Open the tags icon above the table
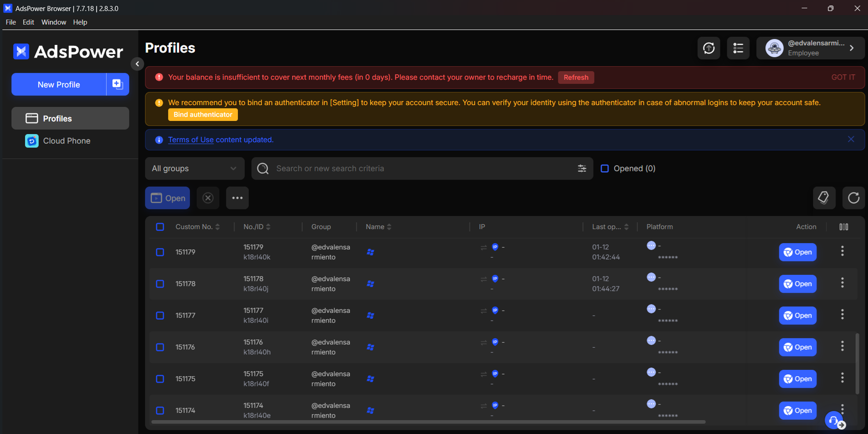Viewport: 868px width, 434px height. point(824,198)
